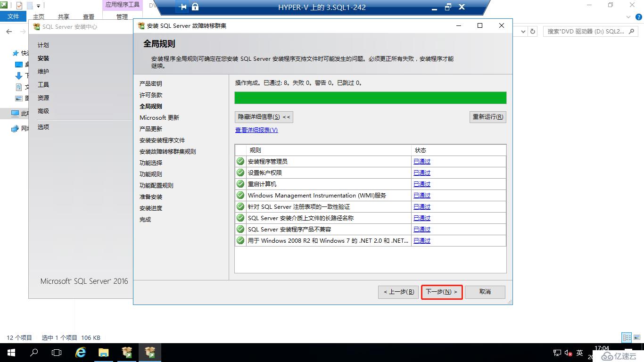Click green check icon for 重启计算机
Screen dimensions: 644x362
click(x=240, y=184)
